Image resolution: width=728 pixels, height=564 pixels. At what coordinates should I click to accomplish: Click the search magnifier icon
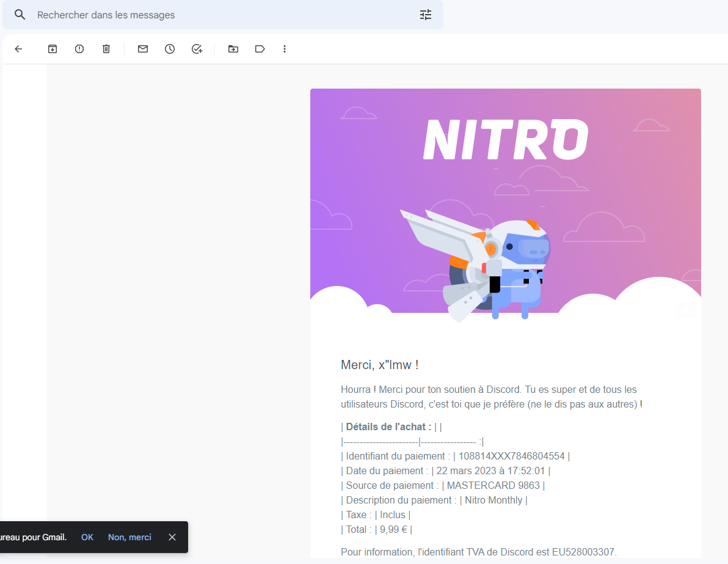pyautogui.click(x=20, y=15)
